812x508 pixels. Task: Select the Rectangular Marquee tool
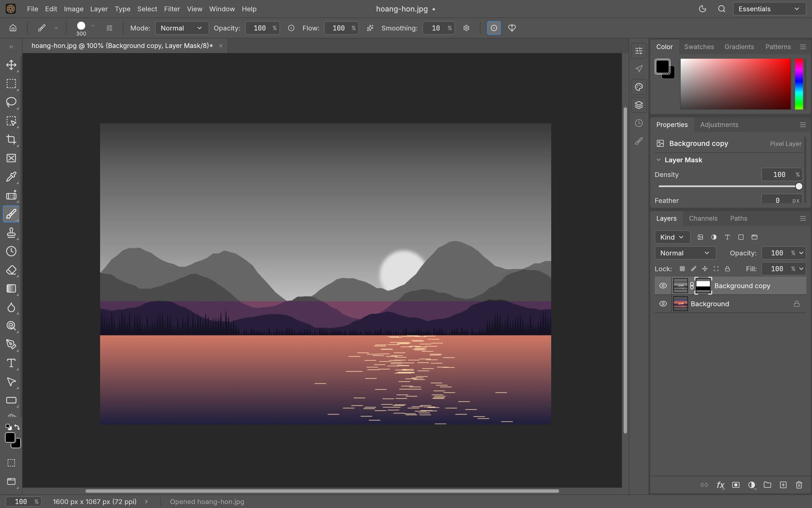tap(11, 83)
